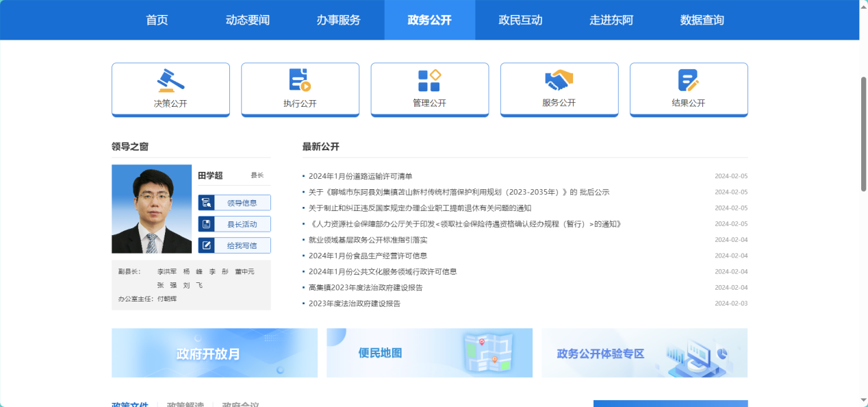Click vice county head 李洪军's name
Viewport: 868px width, 407px height.
coord(167,271)
